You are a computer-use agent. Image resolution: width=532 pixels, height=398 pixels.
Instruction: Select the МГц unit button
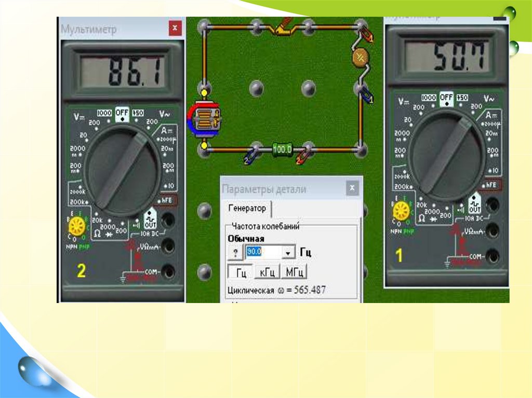(294, 272)
